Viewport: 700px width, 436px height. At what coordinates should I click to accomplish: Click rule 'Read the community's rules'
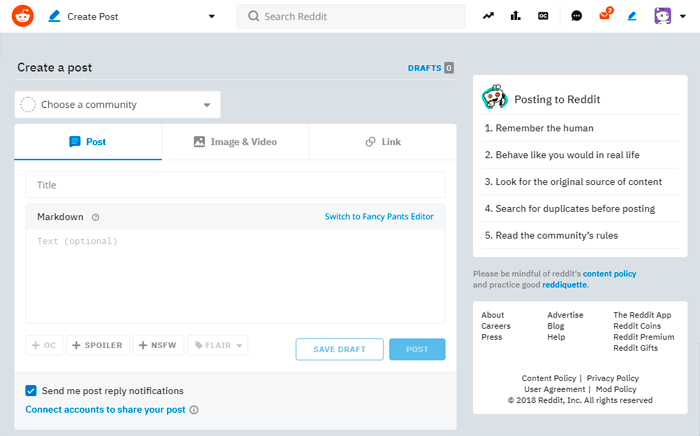point(557,235)
